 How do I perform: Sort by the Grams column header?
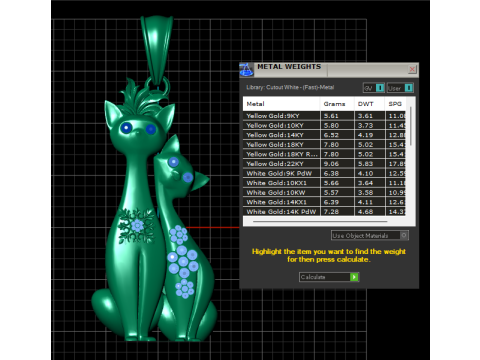[x=337, y=104]
